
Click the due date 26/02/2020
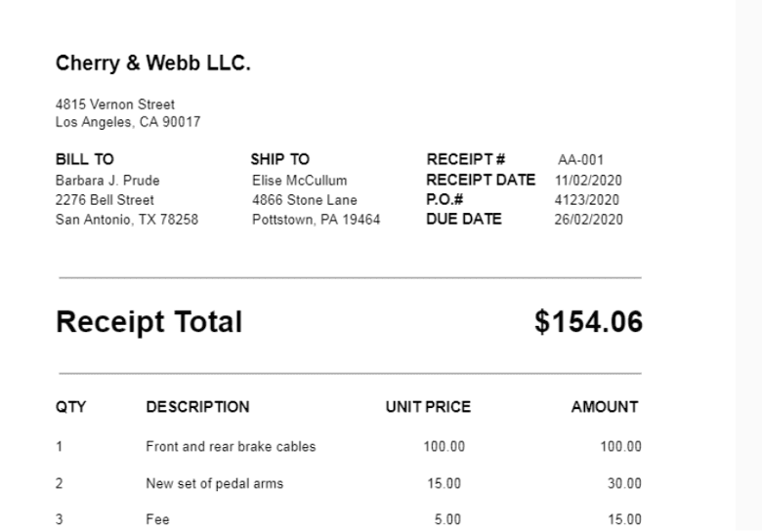pyautogui.click(x=588, y=220)
